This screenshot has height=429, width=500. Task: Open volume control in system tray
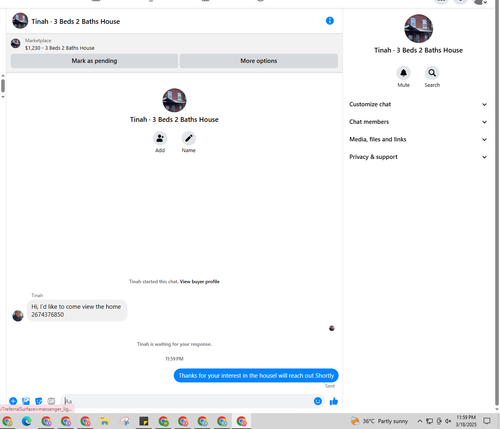pyautogui.click(x=448, y=421)
